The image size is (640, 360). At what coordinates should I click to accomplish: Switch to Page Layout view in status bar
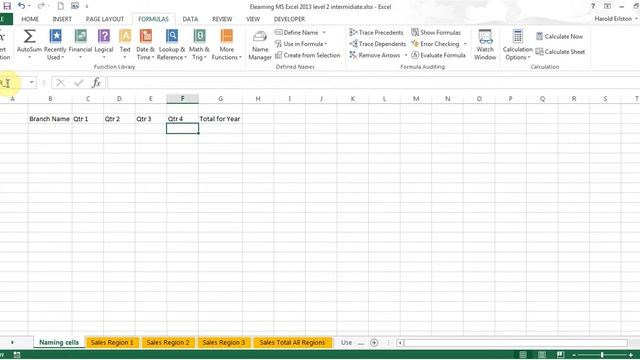point(542,355)
